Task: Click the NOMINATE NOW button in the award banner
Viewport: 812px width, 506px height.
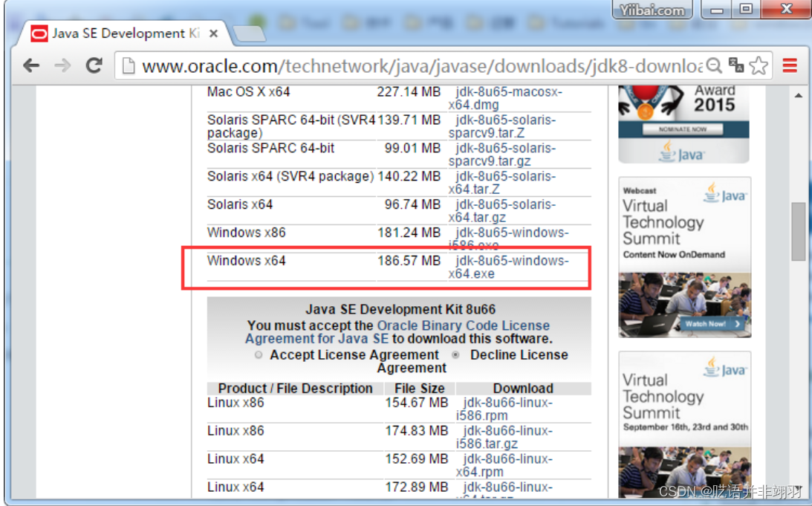Action: point(683,129)
